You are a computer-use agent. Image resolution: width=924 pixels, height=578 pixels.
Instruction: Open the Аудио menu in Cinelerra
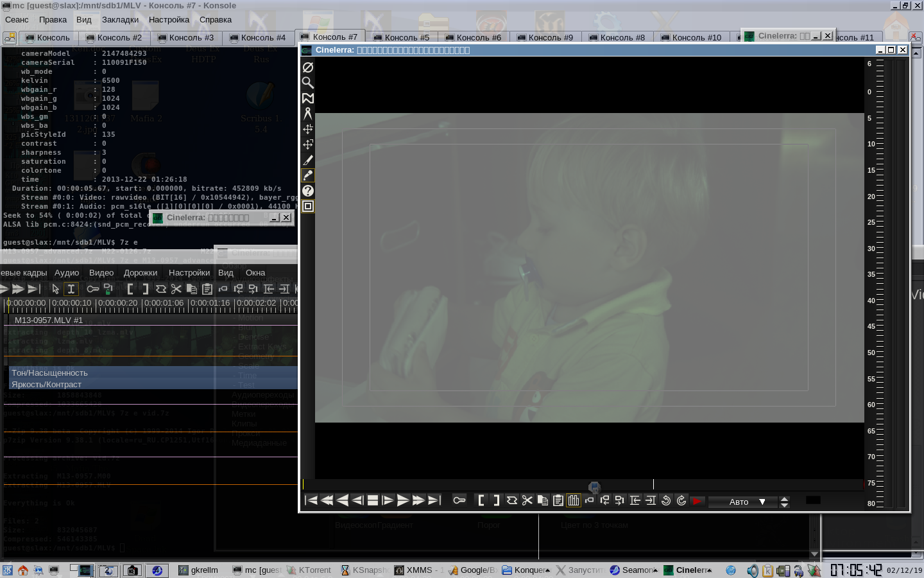point(67,272)
